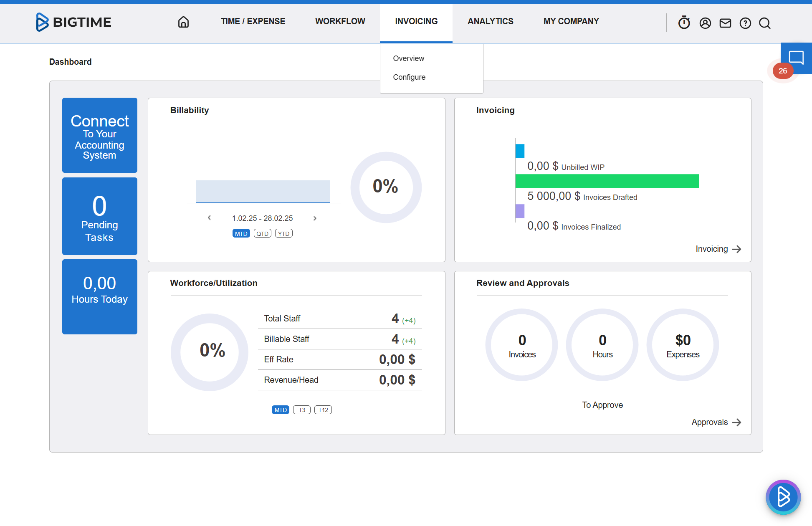Open the ANALYTICS menu
This screenshot has width=812, height=526.
click(491, 21)
